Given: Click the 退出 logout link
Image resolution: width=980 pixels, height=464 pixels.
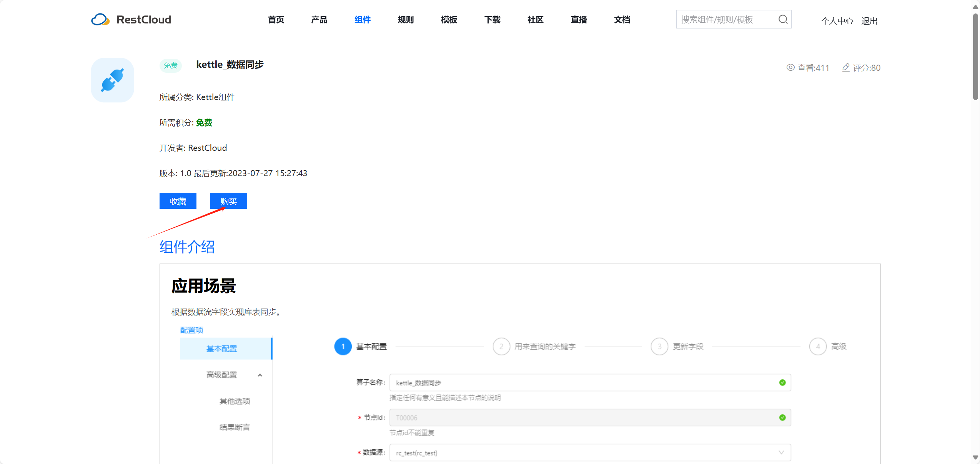Looking at the screenshot, I should coord(869,21).
